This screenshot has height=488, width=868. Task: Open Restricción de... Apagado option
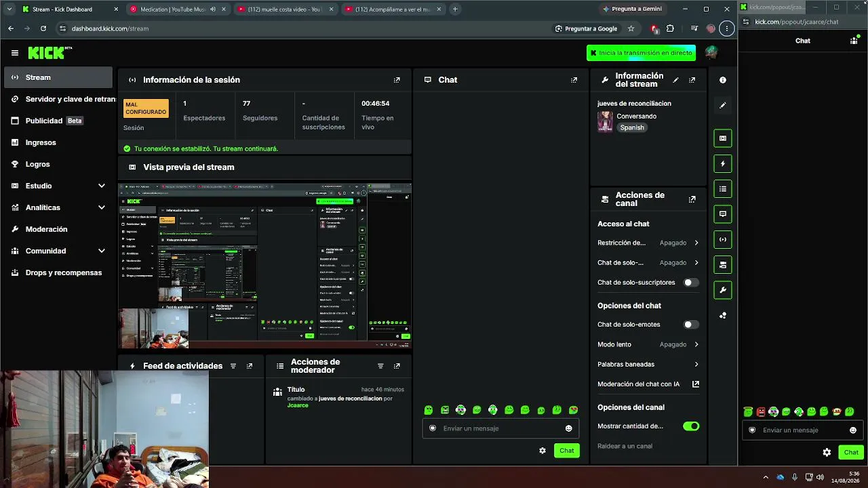tap(648, 243)
